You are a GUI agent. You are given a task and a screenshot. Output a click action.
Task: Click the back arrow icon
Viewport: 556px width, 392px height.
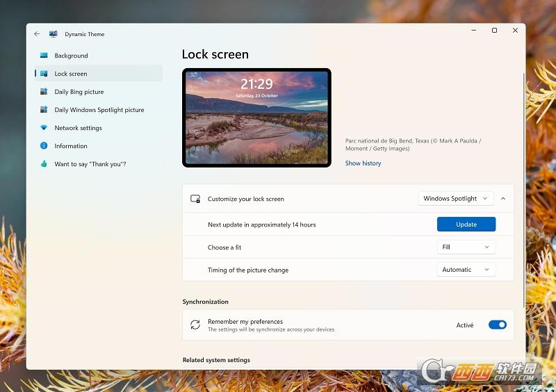37,34
